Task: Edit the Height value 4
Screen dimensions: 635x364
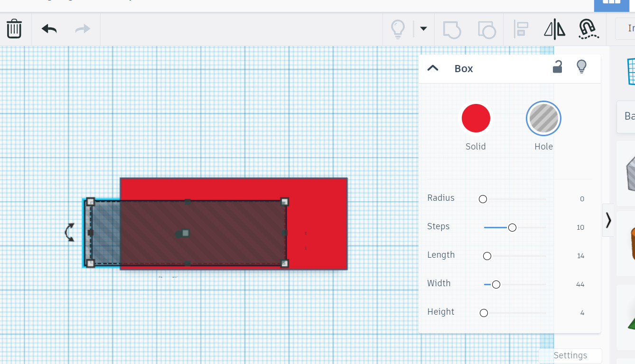Action: tap(582, 313)
